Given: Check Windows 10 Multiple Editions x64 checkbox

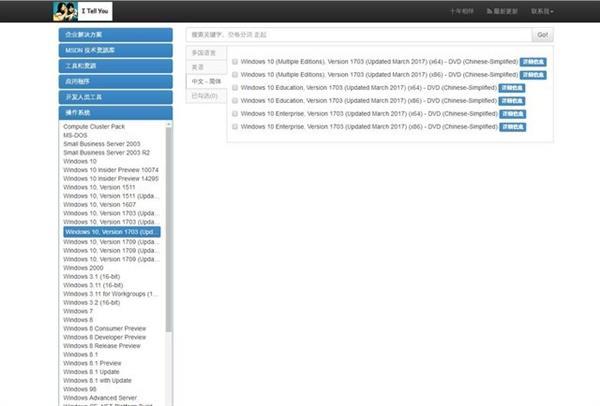Looking at the screenshot, I should tap(235, 62).
